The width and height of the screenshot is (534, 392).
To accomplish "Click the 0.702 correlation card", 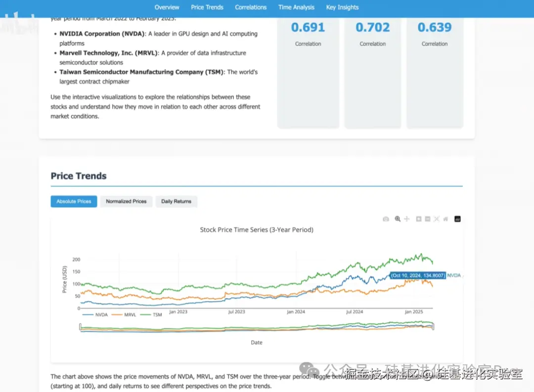I will coord(373,73).
